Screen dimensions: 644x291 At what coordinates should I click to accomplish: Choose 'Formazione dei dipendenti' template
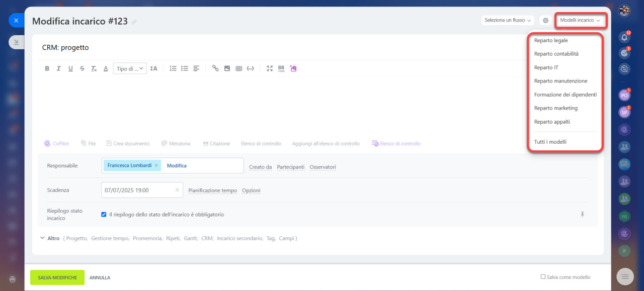point(565,94)
